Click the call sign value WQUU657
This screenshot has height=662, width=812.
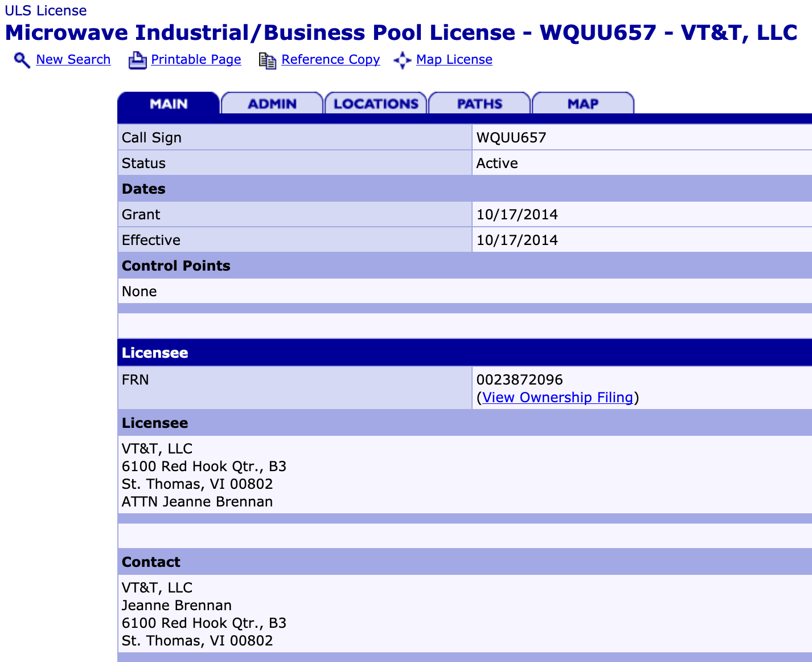511,138
